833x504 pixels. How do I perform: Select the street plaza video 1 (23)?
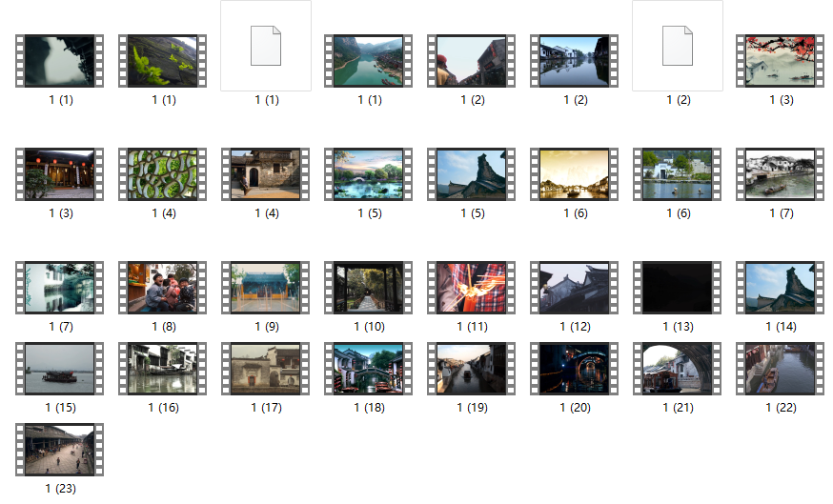click(x=59, y=450)
